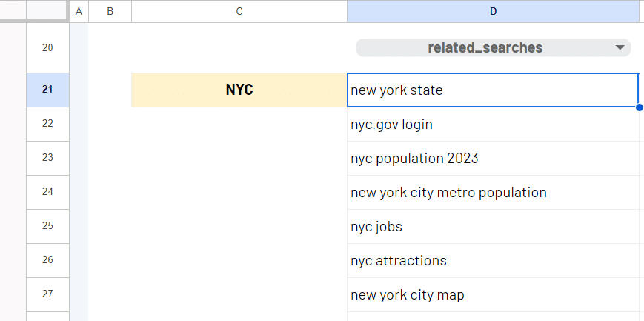Select the 'nyc attractions' cell
Screen dimensions: 644x321
coord(492,261)
